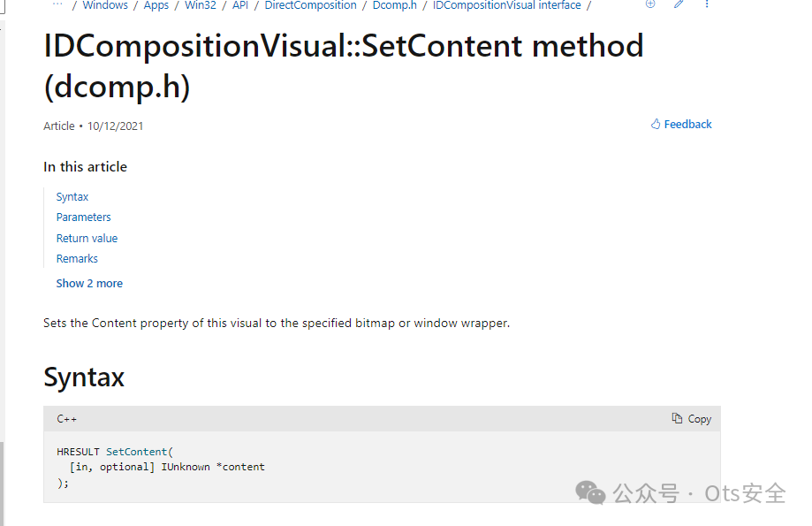Image resolution: width=812 pixels, height=526 pixels.
Task: Open the Windows breadcrumb link
Action: (x=105, y=5)
